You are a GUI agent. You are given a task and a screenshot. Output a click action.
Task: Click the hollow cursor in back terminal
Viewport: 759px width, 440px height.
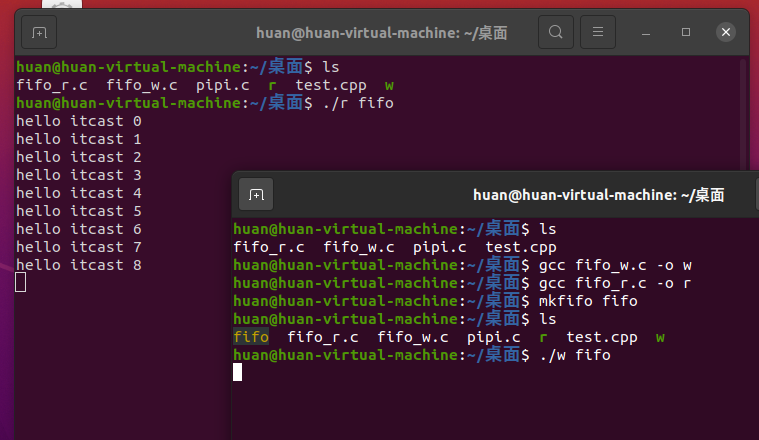[20, 283]
